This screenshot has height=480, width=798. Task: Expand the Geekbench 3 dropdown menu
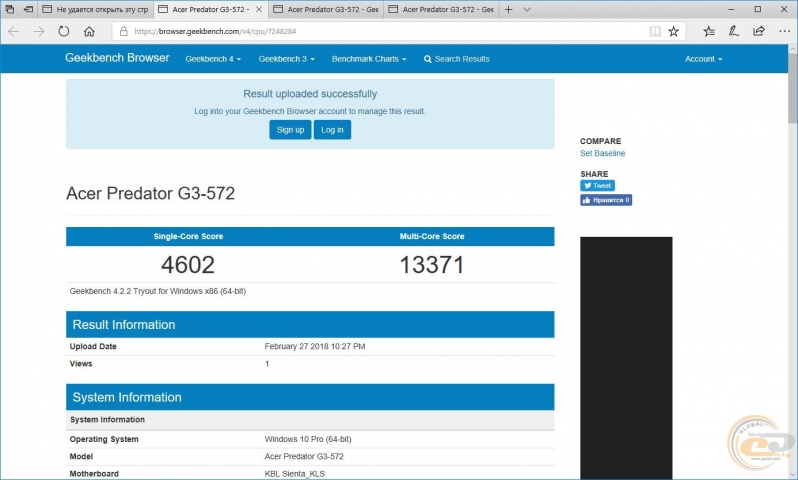[x=287, y=59]
